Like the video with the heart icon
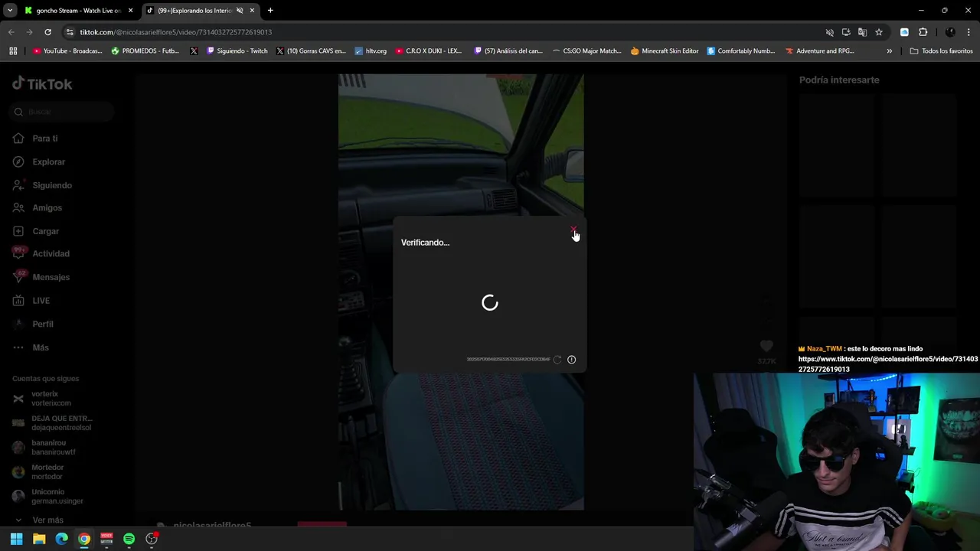 click(x=766, y=347)
